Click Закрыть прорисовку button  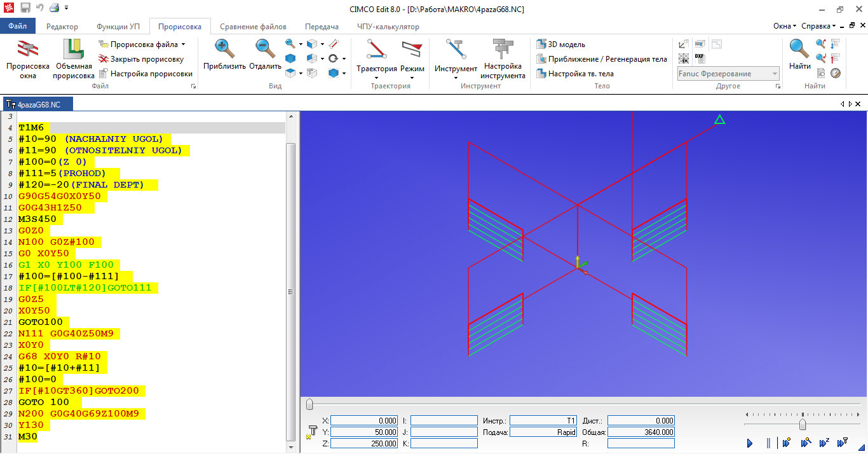pos(141,59)
